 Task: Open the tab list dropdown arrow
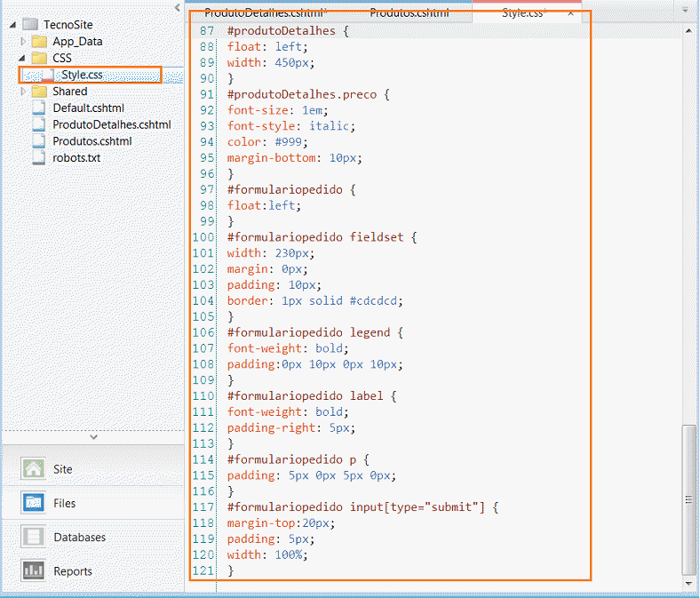pos(685,10)
